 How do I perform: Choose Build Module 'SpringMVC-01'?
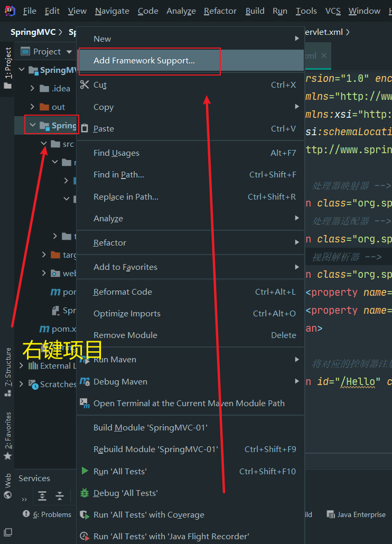(190, 427)
